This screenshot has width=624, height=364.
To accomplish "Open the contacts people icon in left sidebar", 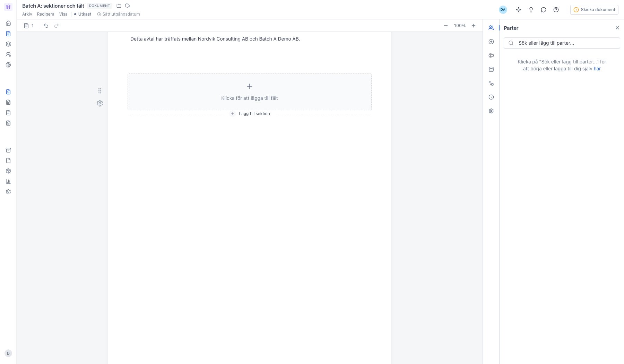I will pyautogui.click(x=8, y=54).
